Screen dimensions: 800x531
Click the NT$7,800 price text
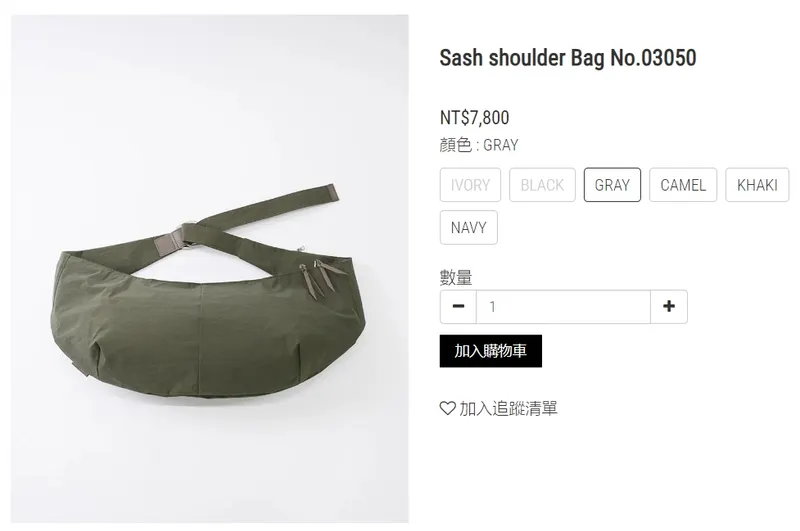point(474,118)
